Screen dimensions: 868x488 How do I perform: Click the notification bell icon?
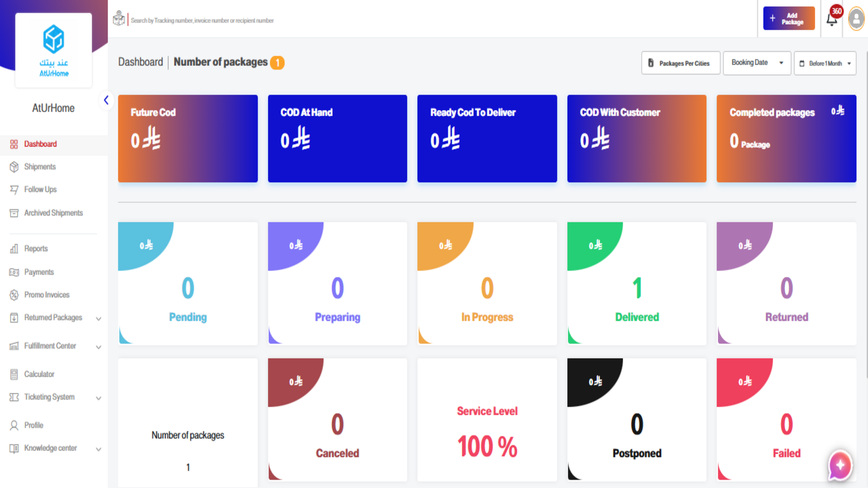click(832, 19)
